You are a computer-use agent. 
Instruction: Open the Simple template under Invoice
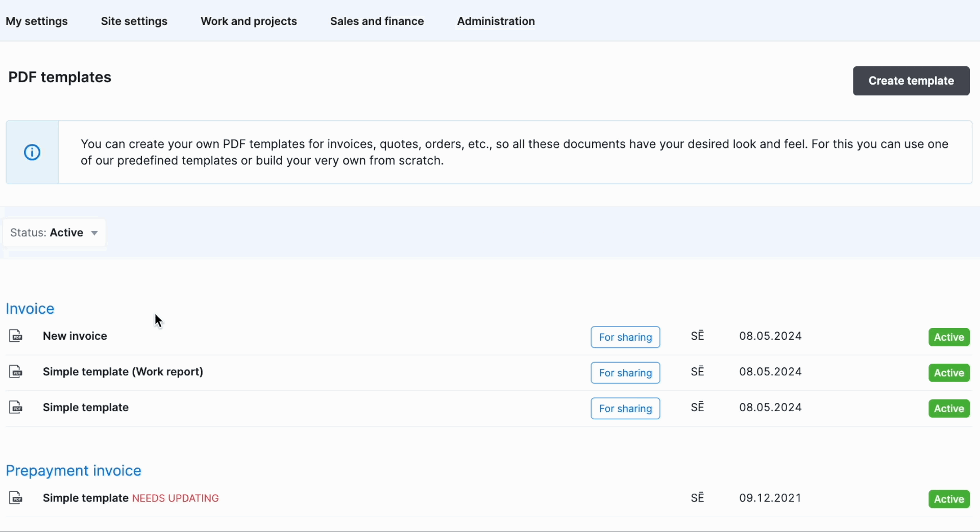coord(86,408)
